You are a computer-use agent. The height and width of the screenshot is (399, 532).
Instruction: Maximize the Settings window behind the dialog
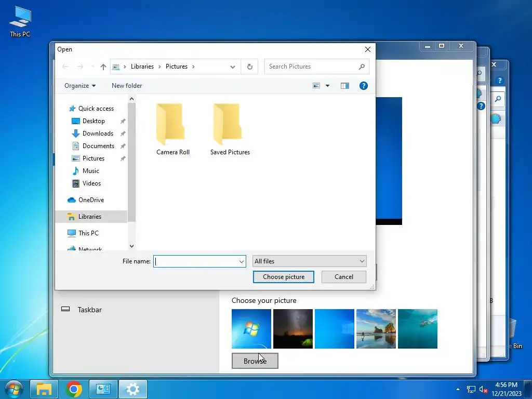pos(442,46)
